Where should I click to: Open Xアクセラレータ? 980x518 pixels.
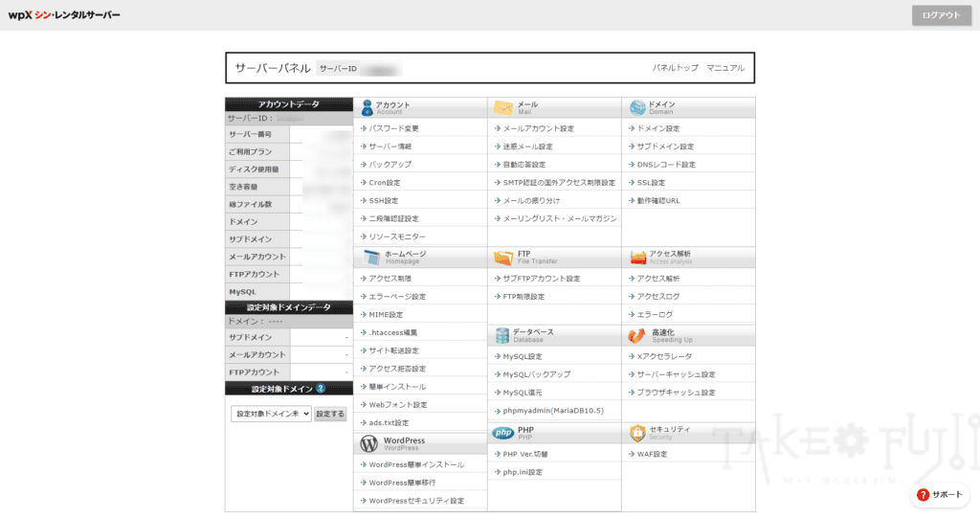[664, 356]
